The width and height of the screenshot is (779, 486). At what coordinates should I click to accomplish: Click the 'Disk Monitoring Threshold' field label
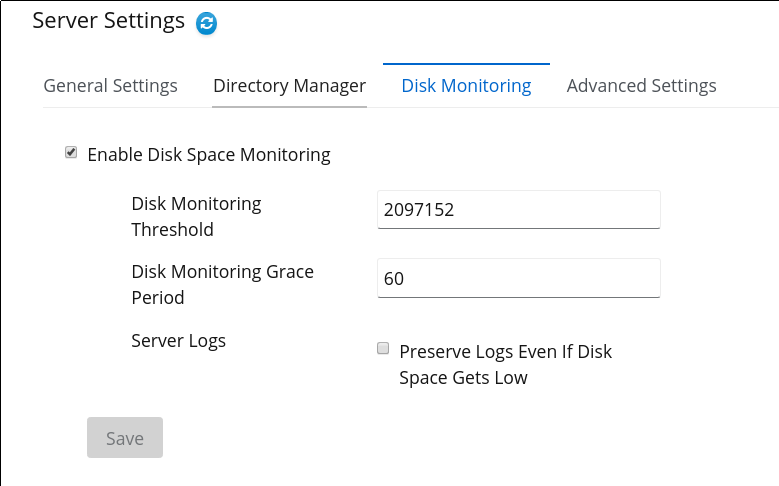pyautogui.click(x=196, y=217)
